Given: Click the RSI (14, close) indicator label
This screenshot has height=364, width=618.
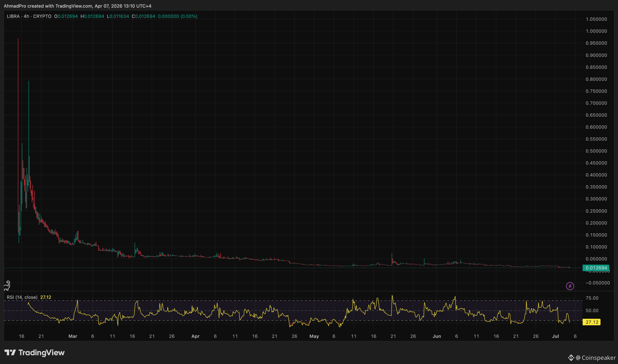Looking at the screenshot, I should coord(22,297).
